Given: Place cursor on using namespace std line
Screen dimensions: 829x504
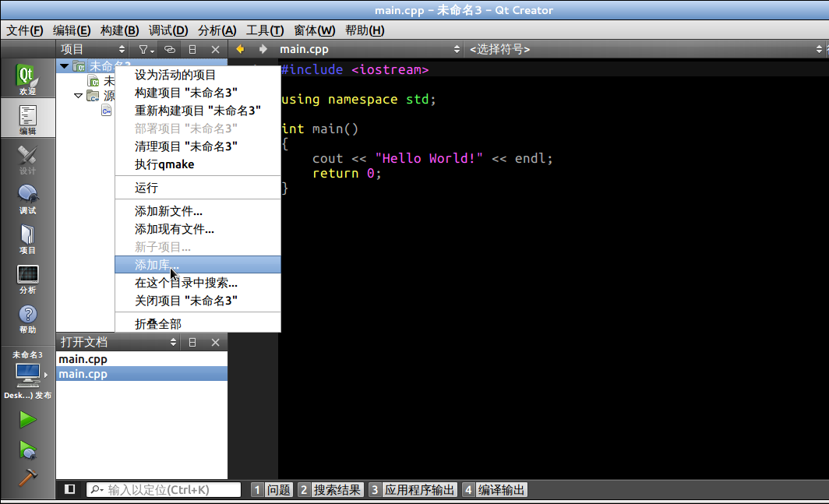Looking at the screenshot, I should pyautogui.click(x=358, y=100).
